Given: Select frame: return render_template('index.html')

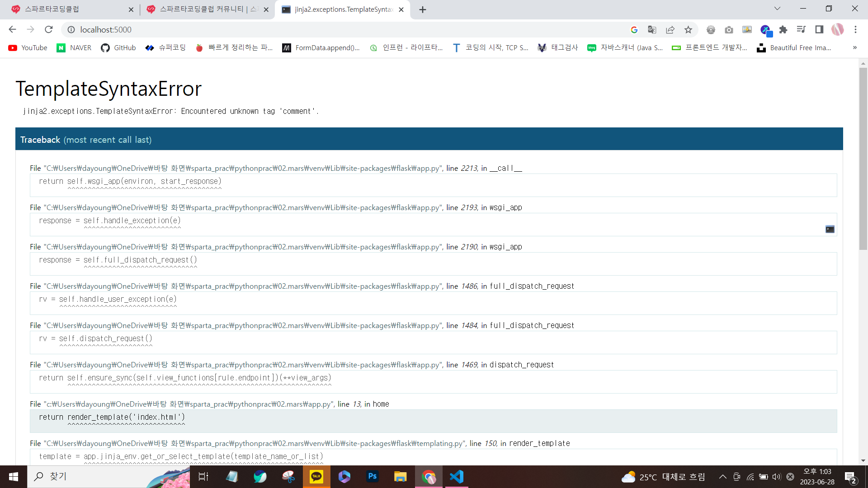Looking at the screenshot, I should point(433,421).
